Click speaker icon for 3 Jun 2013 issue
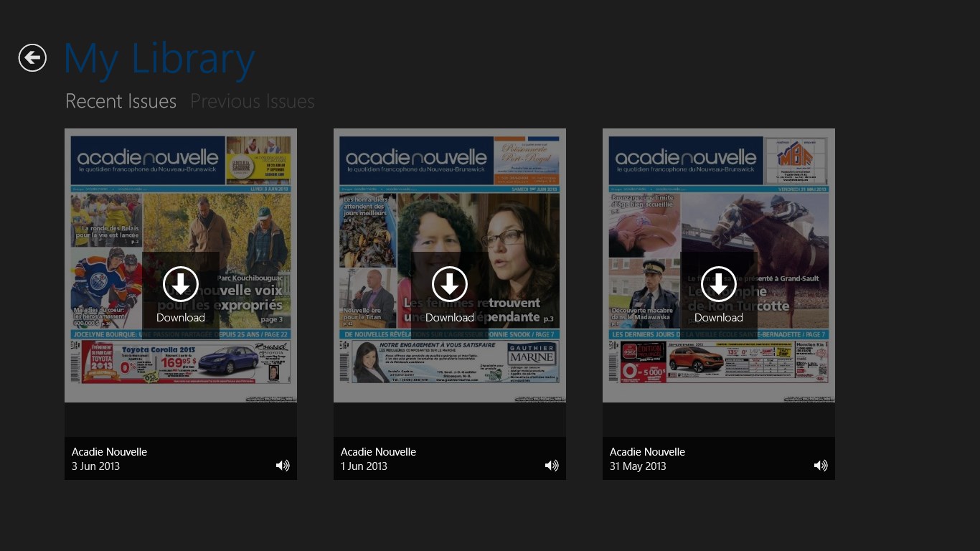The width and height of the screenshot is (980, 551). click(x=283, y=466)
